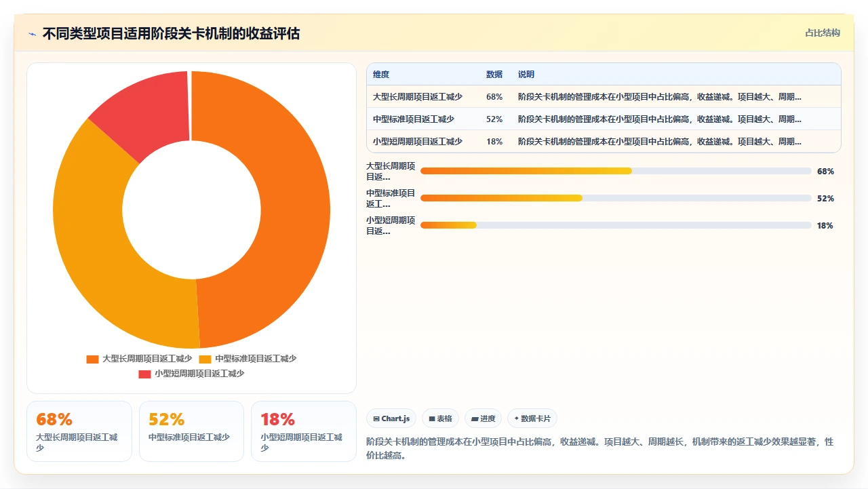Select the 52% data card

[x=191, y=431]
